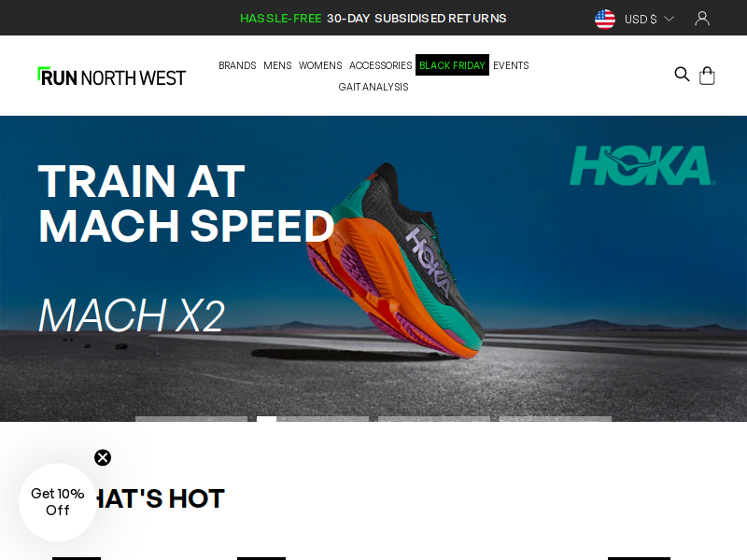747x560 pixels.
Task: Click the Get 10% Off bubble
Action: (x=58, y=502)
